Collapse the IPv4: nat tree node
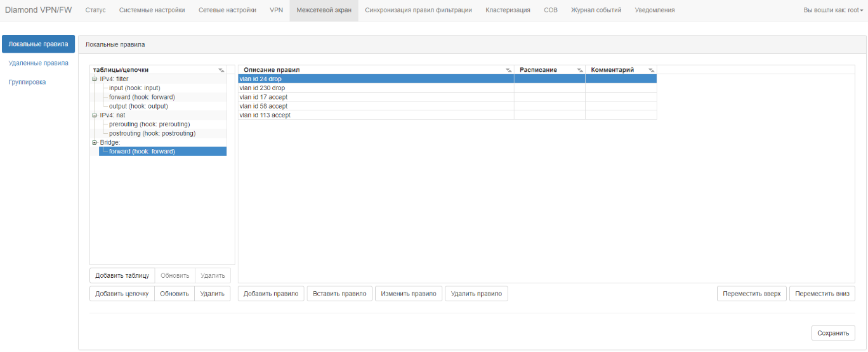The image size is (868, 352). 95,115
